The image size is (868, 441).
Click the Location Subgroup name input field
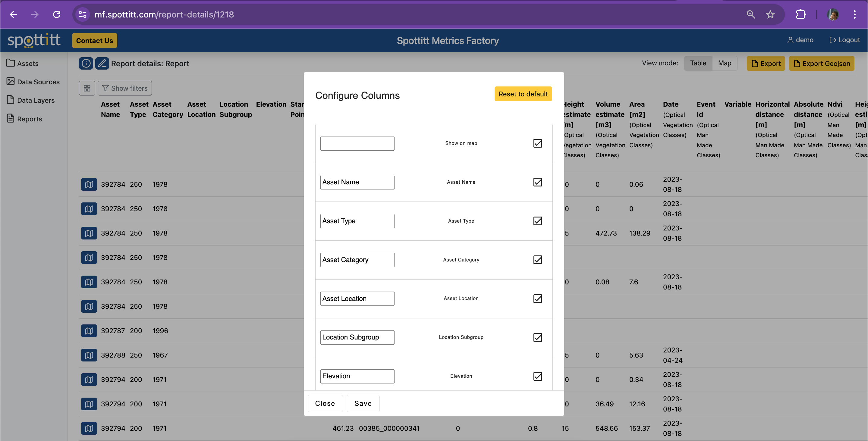point(357,338)
